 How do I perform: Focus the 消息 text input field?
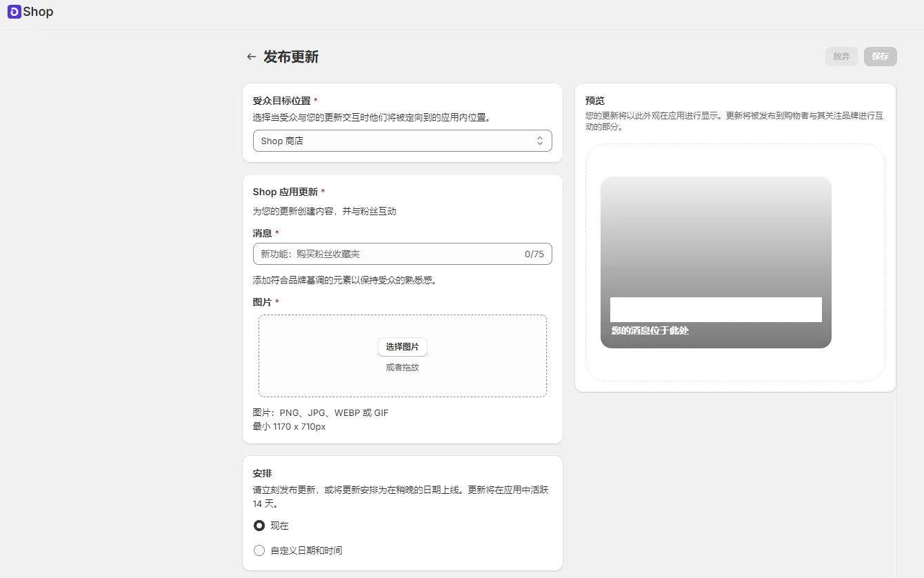(386, 254)
